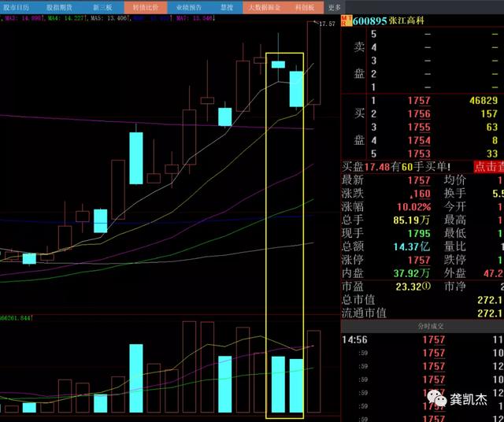Click the 内盘 value 37.92万
The image size is (504, 422).
coord(411,273)
